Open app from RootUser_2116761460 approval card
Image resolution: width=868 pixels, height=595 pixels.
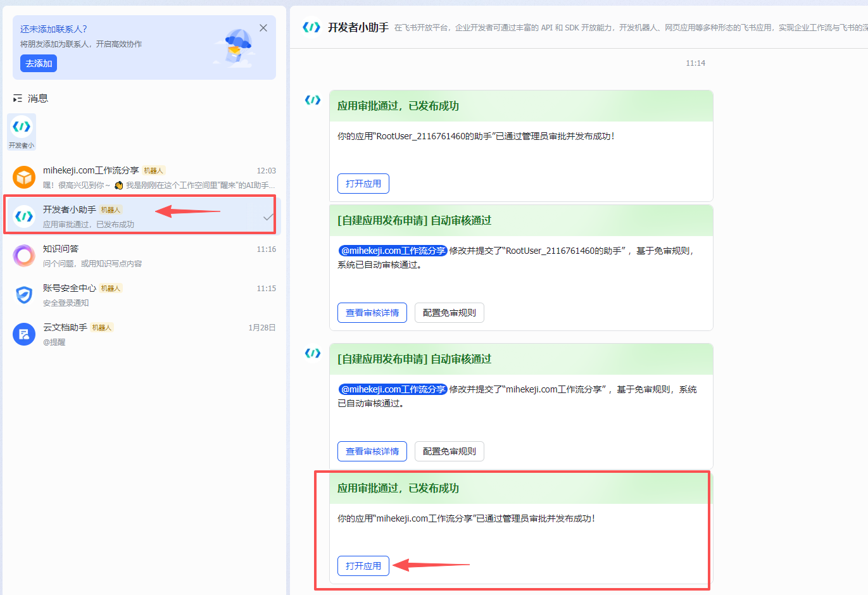[363, 184]
